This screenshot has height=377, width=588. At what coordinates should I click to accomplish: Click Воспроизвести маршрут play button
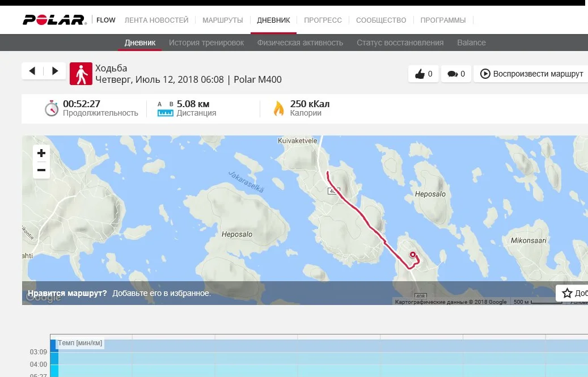coord(531,74)
